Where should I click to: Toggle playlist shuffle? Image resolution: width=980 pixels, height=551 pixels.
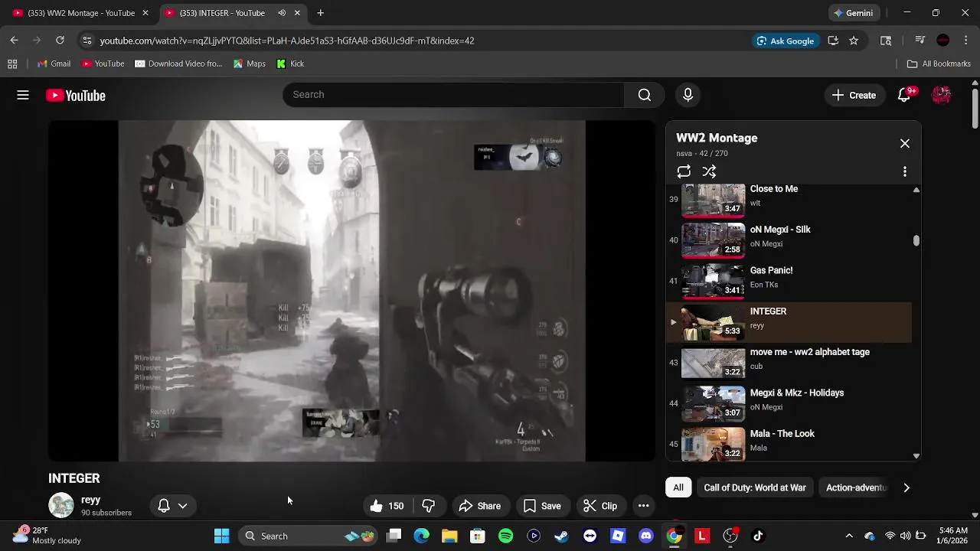coord(709,171)
